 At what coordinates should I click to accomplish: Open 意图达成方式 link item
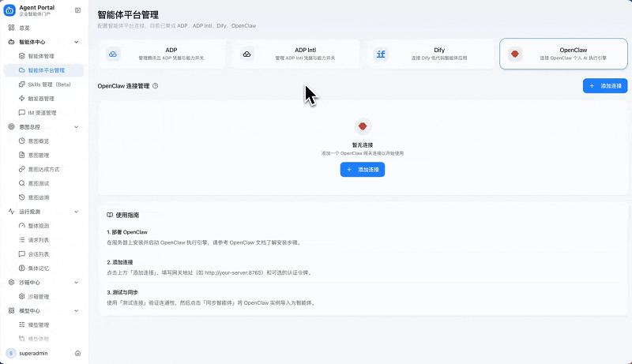tap(43, 169)
